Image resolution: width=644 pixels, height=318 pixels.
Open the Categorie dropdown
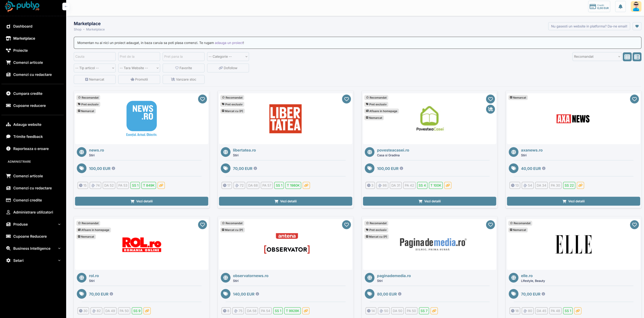pyautogui.click(x=228, y=57)
